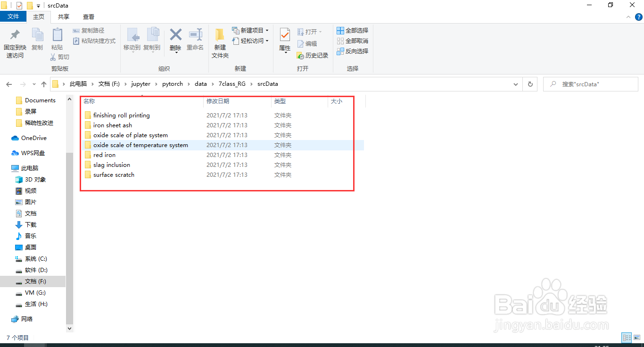Select the surface scratch folder
Viewport: 644px width, 347px height.
pyautogui.click(x=114, y=175)
